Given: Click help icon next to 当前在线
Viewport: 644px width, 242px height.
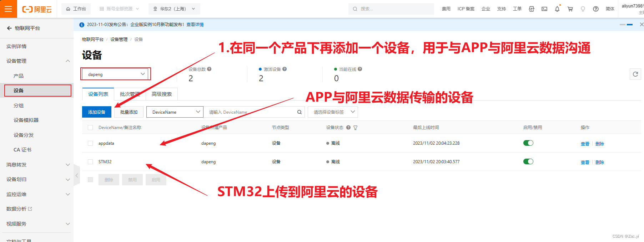Looking at the screenshot, I should (x=360, y=69).
